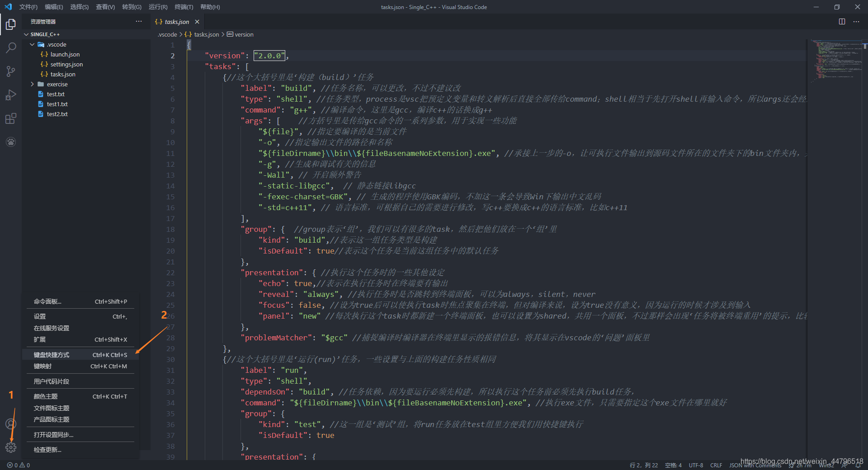The width and height of the screenshot is (868, 470).
Task: Click the 2h 7m time tracker status
Action: coord(800,465)
